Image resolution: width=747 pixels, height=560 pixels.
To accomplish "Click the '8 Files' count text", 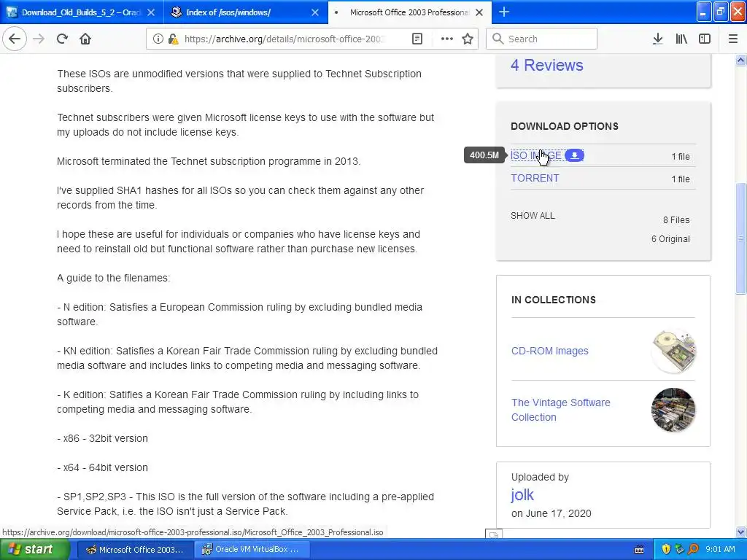I will pos(676,220).
